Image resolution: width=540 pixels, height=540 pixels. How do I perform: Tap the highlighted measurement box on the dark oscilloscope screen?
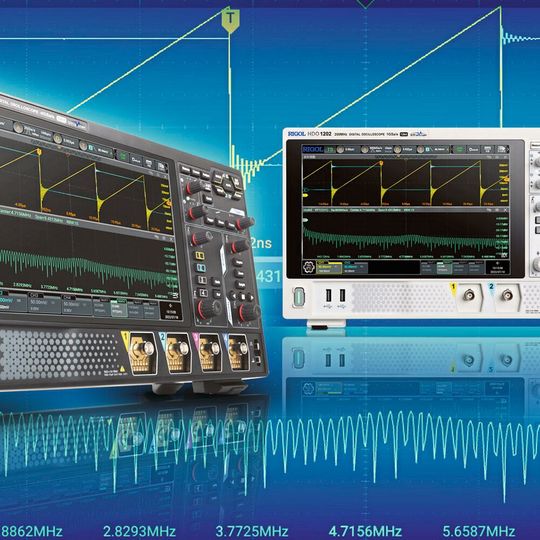click(x=118, y=308)
